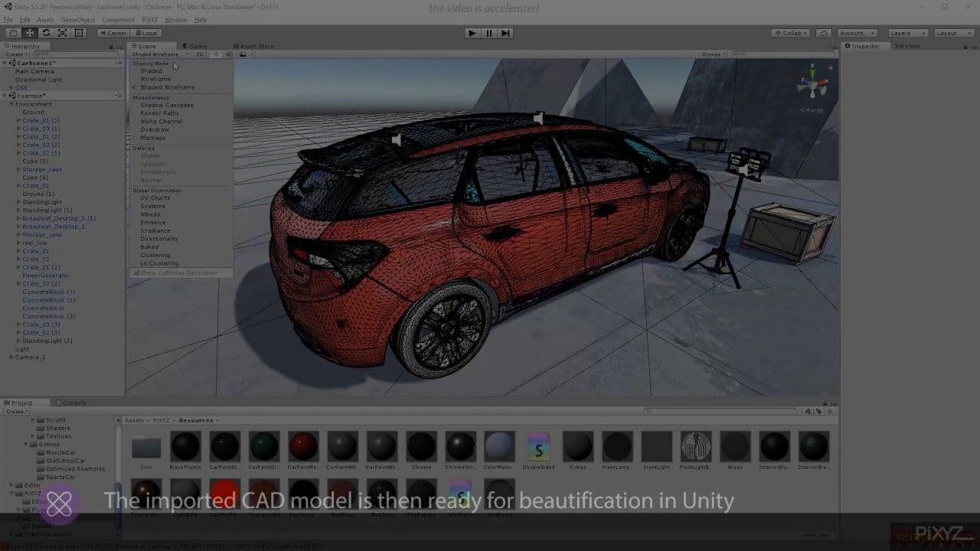980x551 pixels.
Task: Select the Rotate tool
Action: click(47, 33)
